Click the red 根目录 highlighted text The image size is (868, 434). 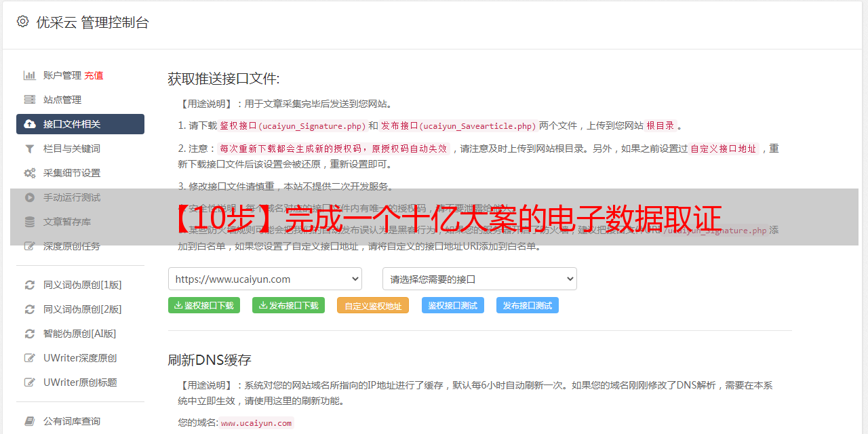pos(660,126)
